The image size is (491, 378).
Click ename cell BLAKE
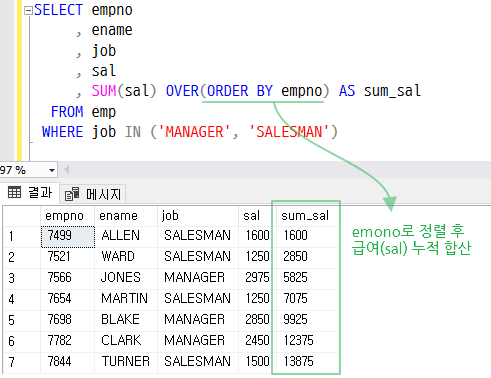point(126,320)
